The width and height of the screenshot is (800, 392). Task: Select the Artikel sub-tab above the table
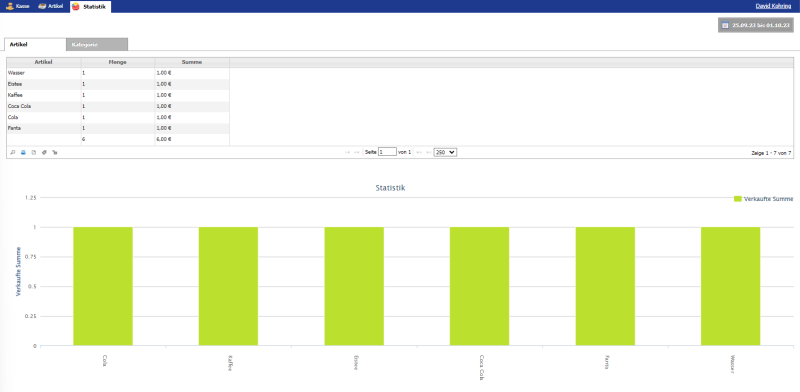click(x=35, y=44)
